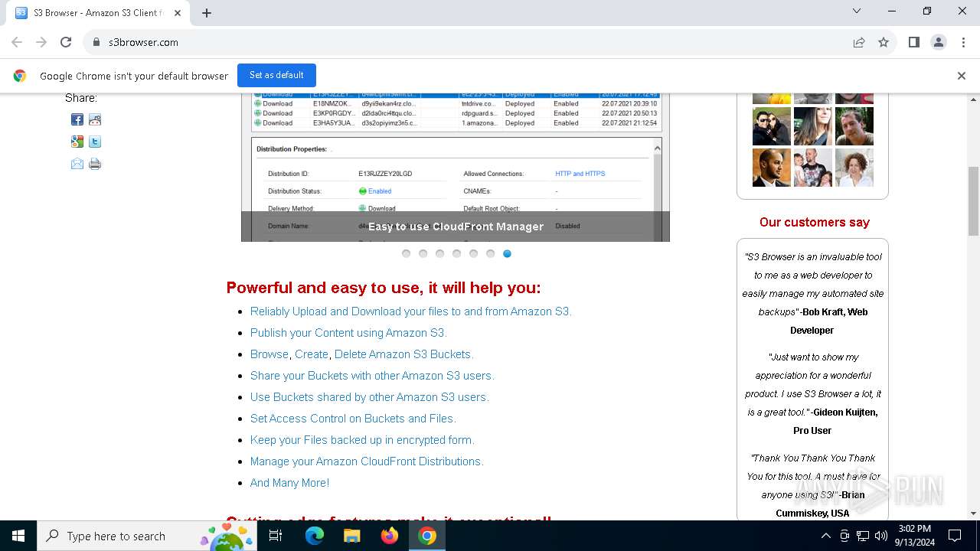The image size is (980, 551).
Task: Open Keep your Files encrypted link
Action: pyautogui.click(x=362, y=440)
